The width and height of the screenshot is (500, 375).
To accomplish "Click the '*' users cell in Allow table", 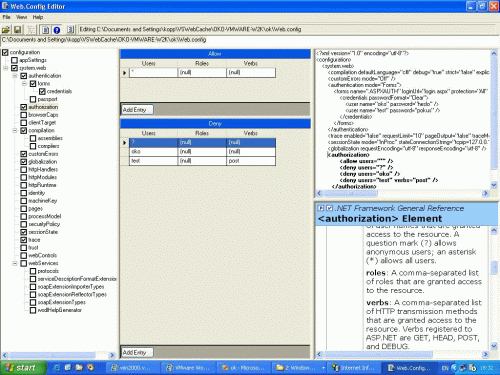I will pos(154,72).
